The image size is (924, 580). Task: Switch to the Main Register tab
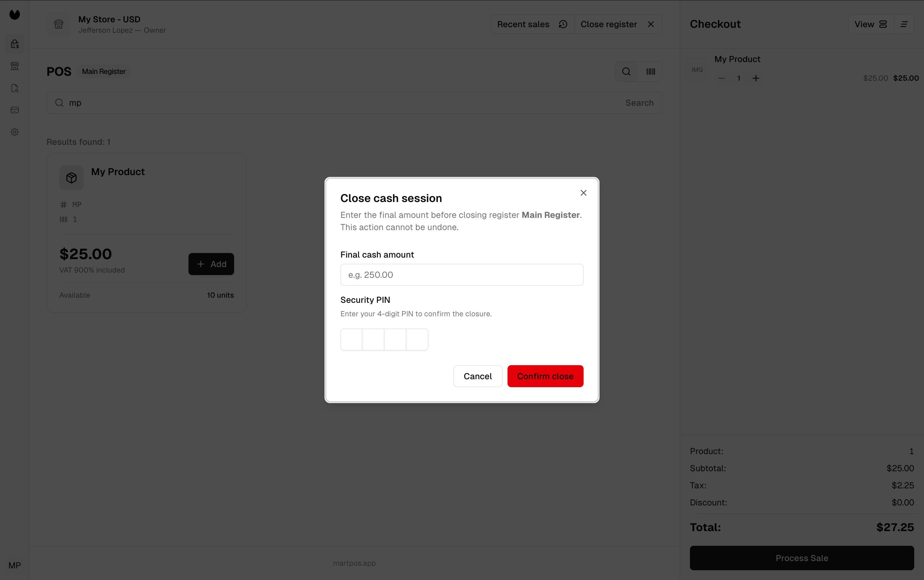tap(103, 71)
